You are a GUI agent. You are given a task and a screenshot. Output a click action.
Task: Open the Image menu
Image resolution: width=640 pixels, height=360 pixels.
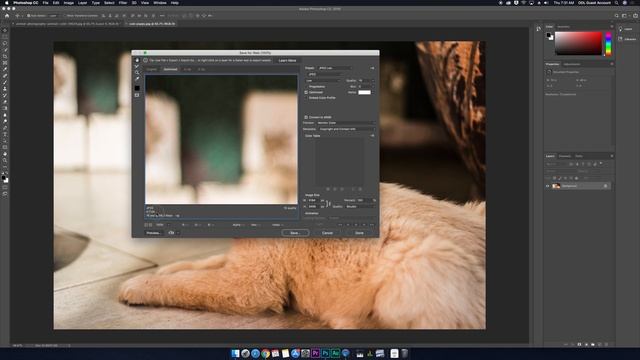[x=69, y=3]
